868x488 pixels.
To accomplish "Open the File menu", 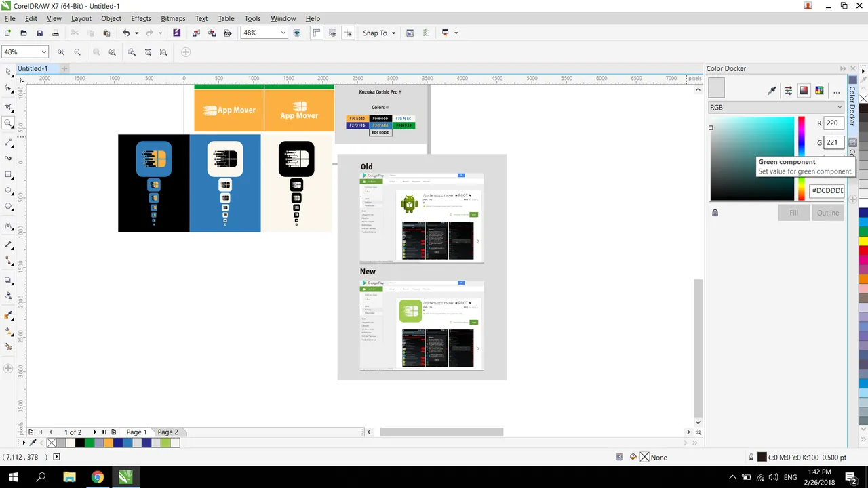I will (9, 18).
